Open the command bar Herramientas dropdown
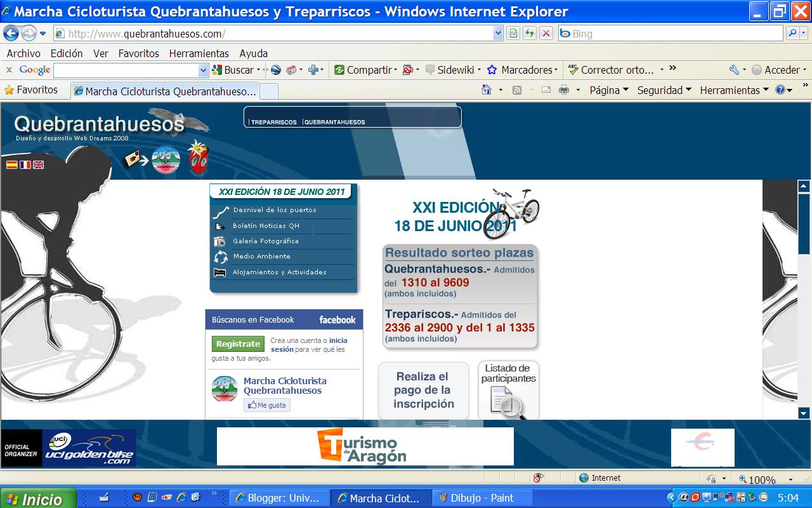812x508 pixels. point(734,90)
